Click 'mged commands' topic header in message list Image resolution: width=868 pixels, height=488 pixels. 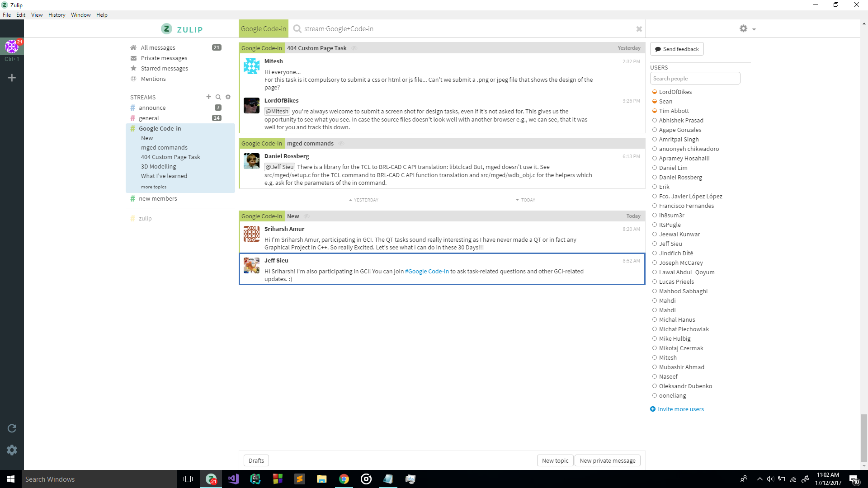(x=310, y=143)
